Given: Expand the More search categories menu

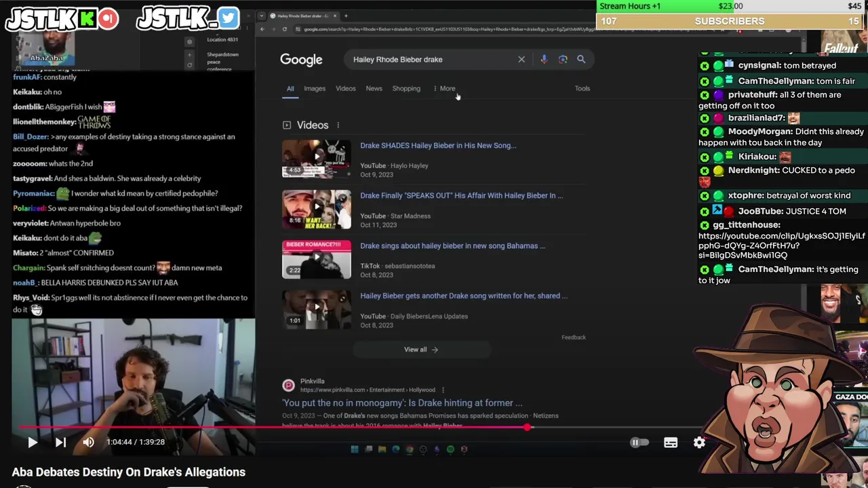Looking at the screenshot, I should point(445,89).
